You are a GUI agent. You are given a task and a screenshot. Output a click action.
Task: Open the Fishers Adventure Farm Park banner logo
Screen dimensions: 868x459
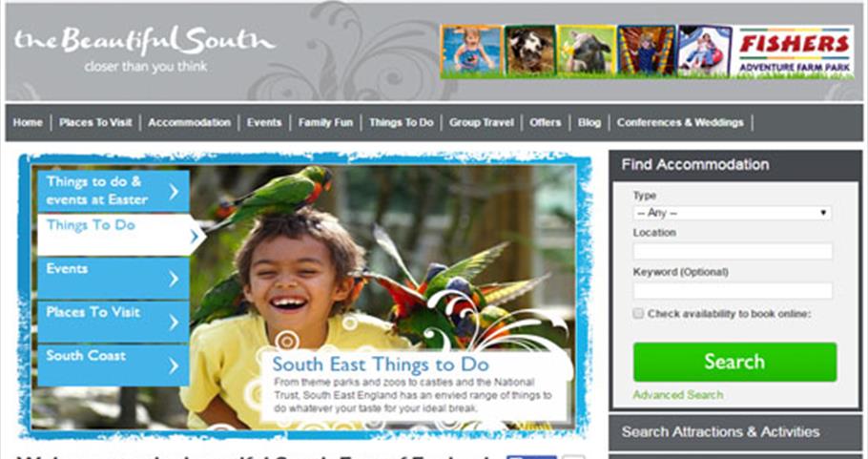(794, 52)
